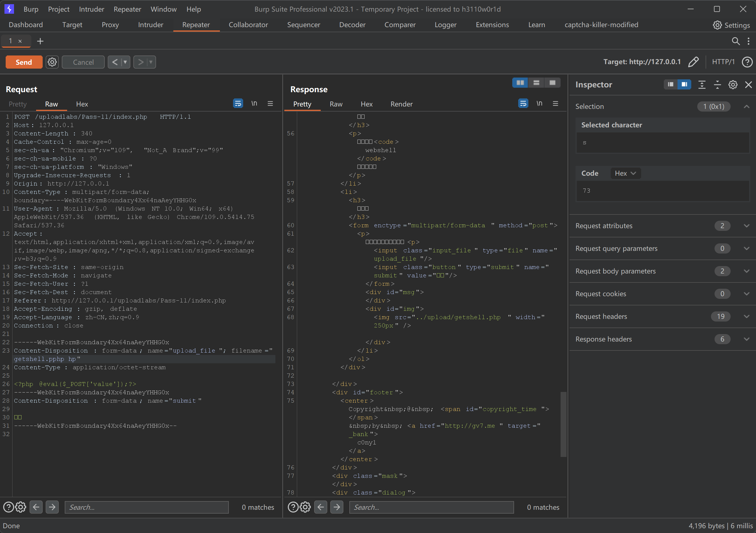Toggle line wrap in the request pane

coord(238,104)
